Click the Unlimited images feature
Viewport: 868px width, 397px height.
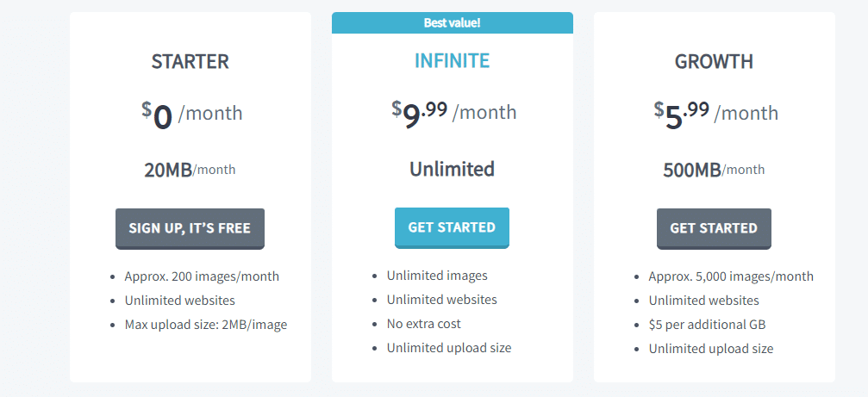437,276
